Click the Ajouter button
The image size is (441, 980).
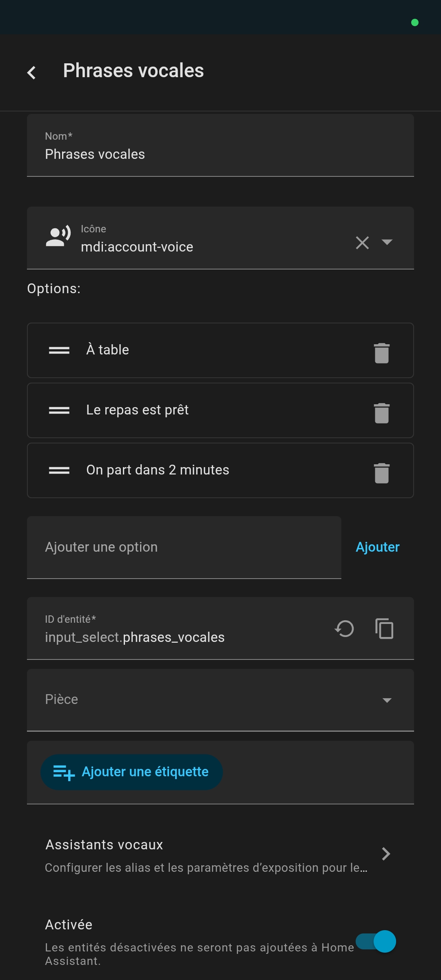377,547
